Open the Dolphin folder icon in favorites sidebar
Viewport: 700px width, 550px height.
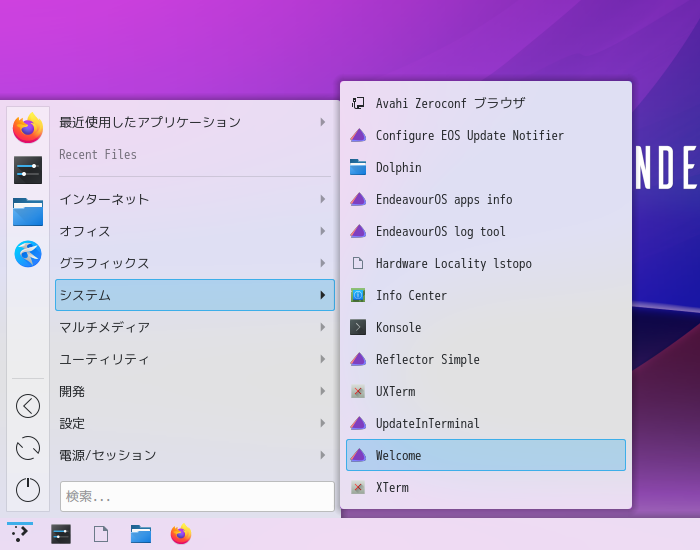pos(28,212)
